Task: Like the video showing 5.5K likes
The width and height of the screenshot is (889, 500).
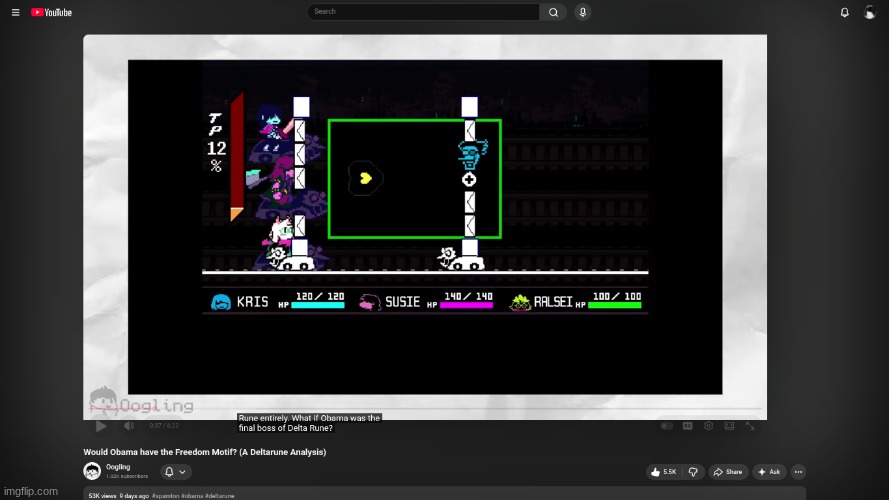Action: coord(664,472)
